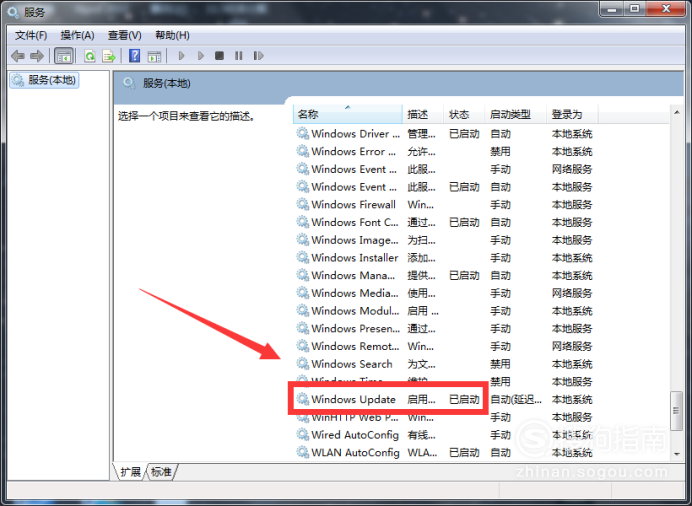Select gear icon of Windows Installer
The width and height of the screenshot is (692, 506).
tap(303, 257)
